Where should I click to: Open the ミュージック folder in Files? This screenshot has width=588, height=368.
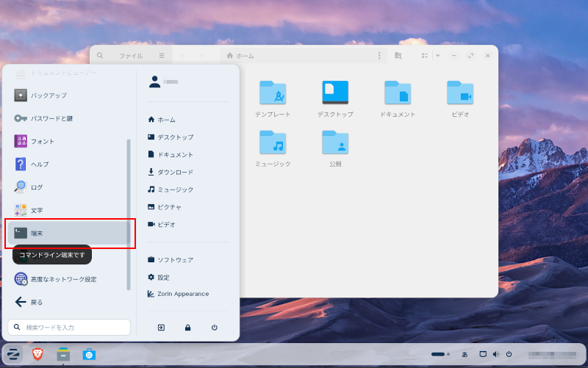point(273,148)
